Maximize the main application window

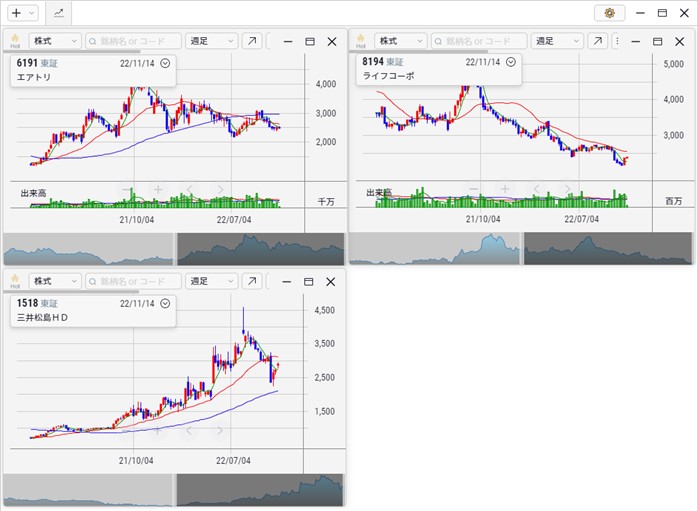click(x=662, y=13)
